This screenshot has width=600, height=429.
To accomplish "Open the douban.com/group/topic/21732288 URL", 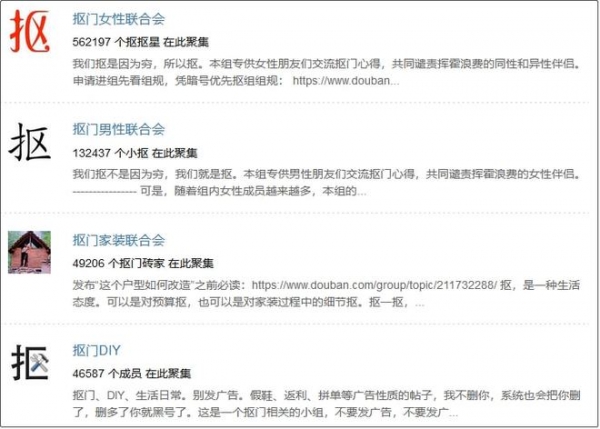I will coord(374,285).
